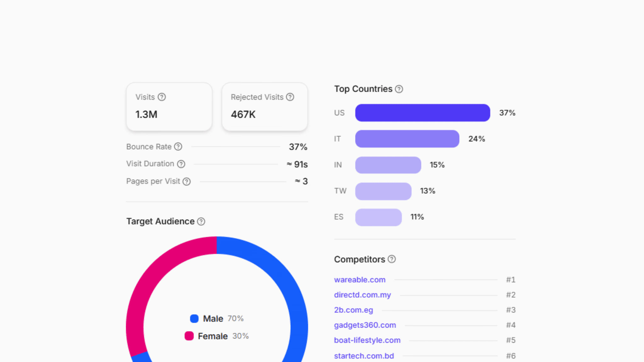
Task: Click the #4 rank next to gadgets360.com
Action: (x=511, y=325)
